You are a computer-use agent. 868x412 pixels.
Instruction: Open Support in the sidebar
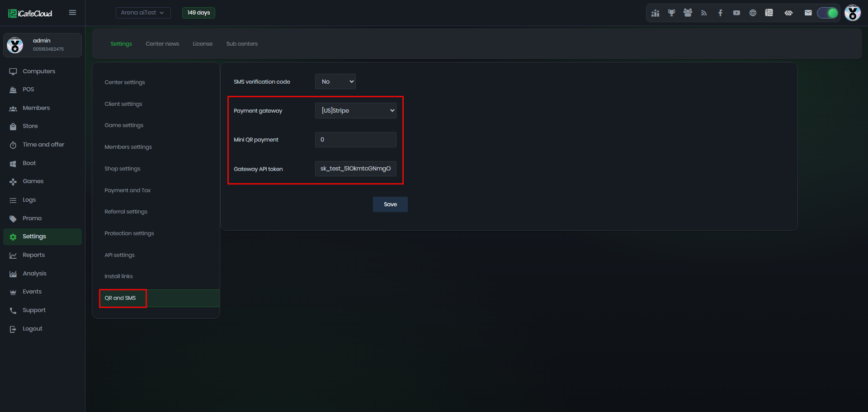point(42,310)
